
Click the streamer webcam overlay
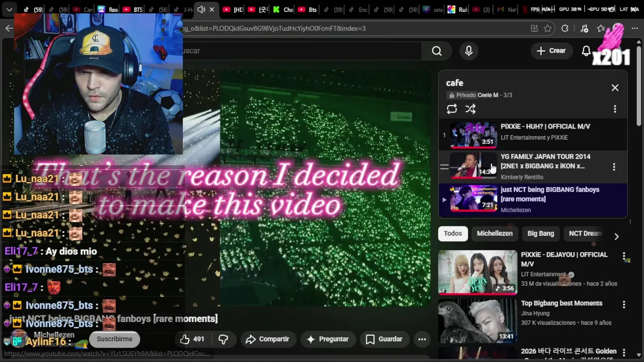click(x=98, y=84)
